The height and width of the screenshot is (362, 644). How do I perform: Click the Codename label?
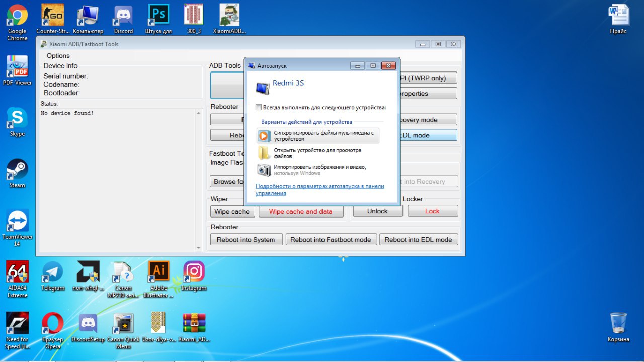tap(61, 85)
